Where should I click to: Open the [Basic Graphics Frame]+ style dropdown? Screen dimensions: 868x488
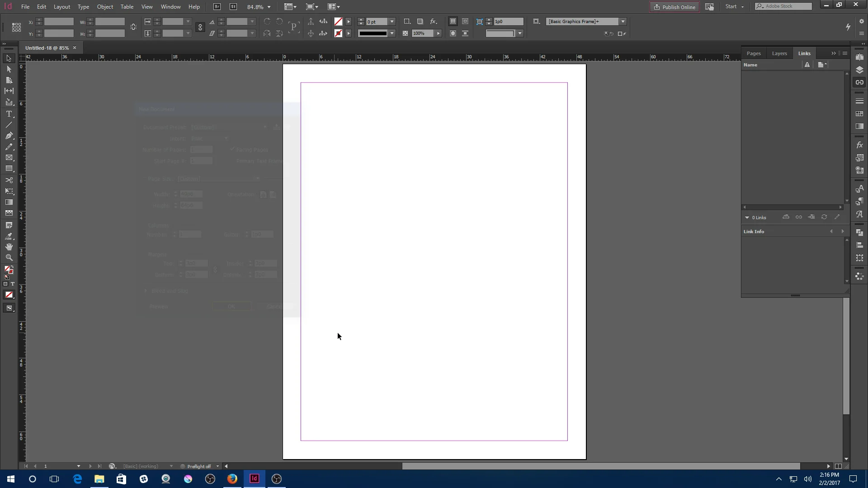pos(623,21)
